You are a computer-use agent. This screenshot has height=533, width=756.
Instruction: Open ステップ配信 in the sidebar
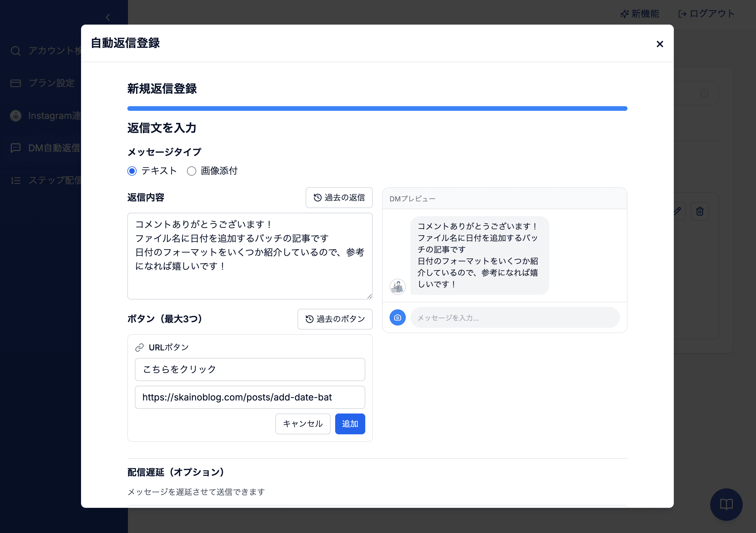click(46, 180)
